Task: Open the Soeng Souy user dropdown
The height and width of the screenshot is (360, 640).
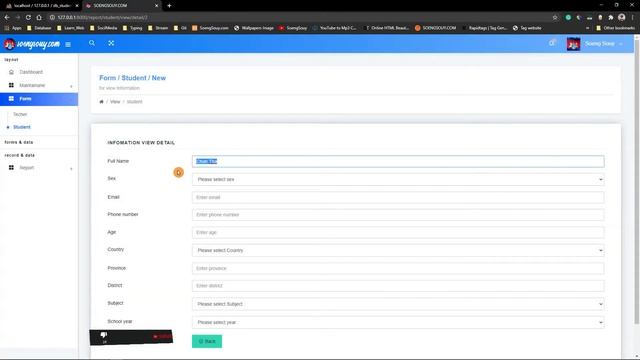Action: pyautogui.click(x=604, y=44)
